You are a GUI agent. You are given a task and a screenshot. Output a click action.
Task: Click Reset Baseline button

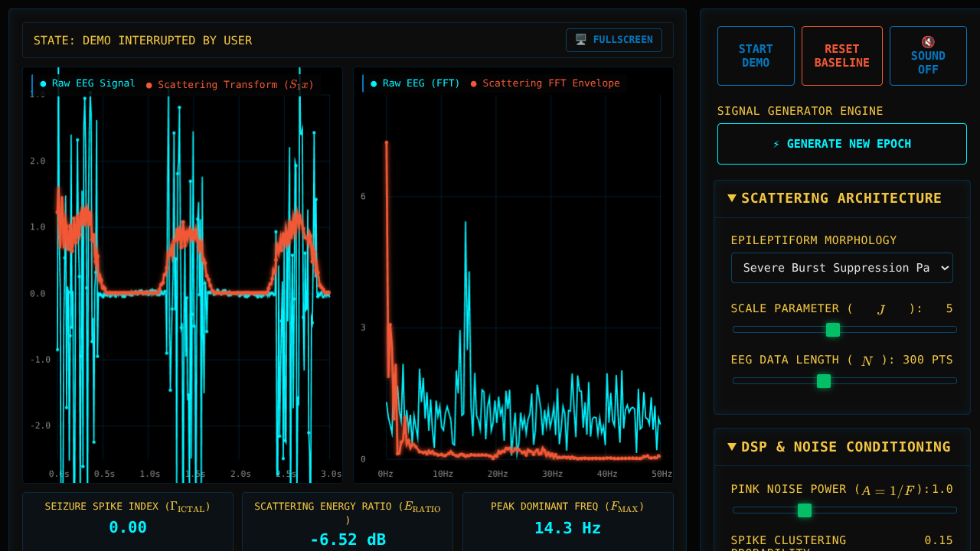coord(842,56)
